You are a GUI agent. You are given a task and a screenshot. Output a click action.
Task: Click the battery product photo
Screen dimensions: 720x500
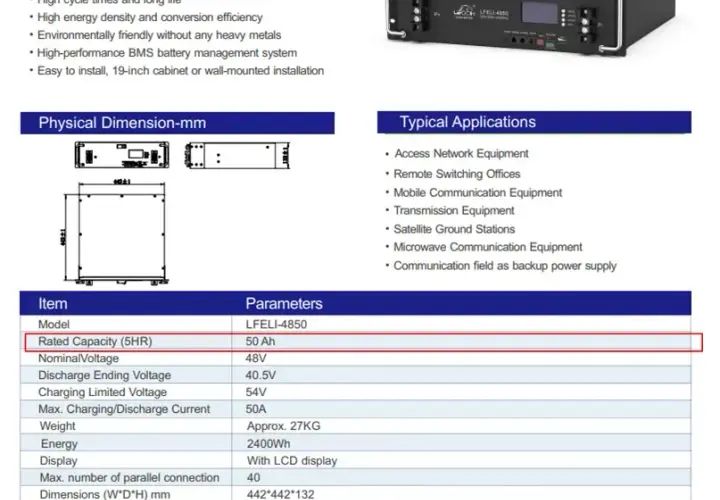coord(533,27)
